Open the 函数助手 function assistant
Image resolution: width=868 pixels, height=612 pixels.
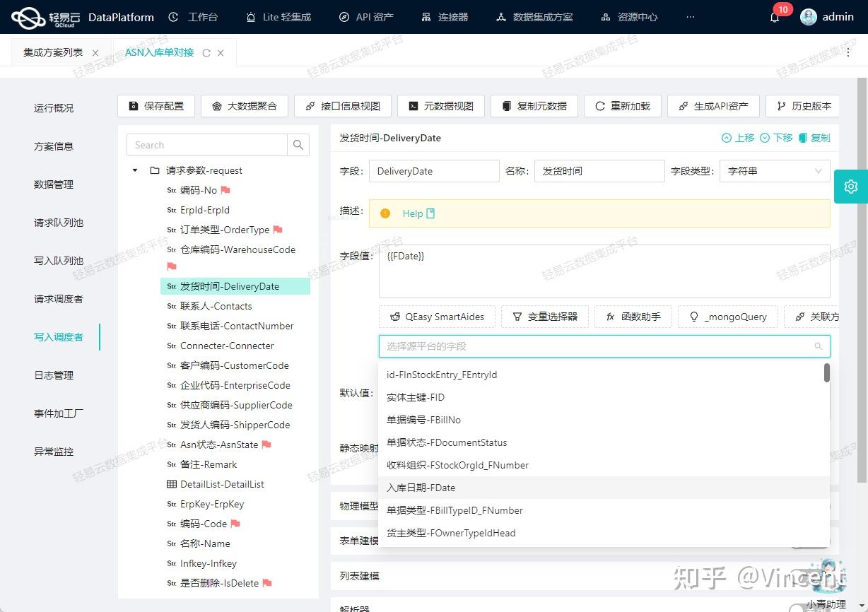pyautogui.click(x=633, y=317)
